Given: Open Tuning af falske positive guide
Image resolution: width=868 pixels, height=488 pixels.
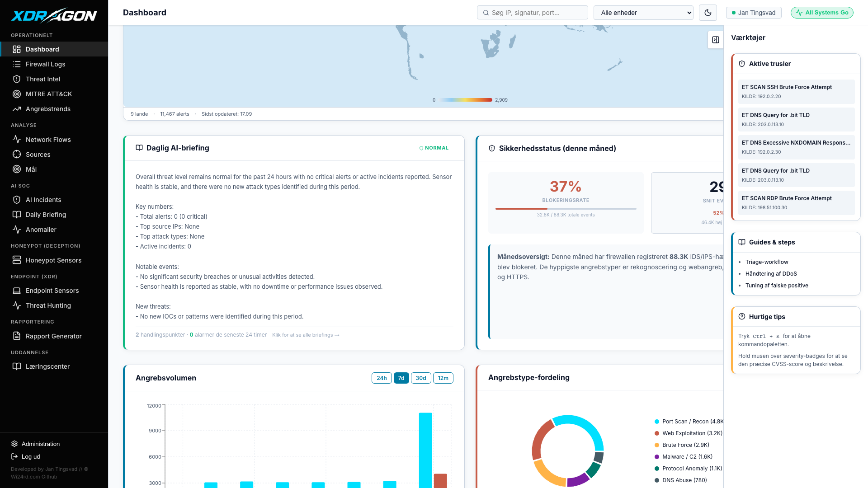Looking at the screenshot, I should click(x=777, y=286).
